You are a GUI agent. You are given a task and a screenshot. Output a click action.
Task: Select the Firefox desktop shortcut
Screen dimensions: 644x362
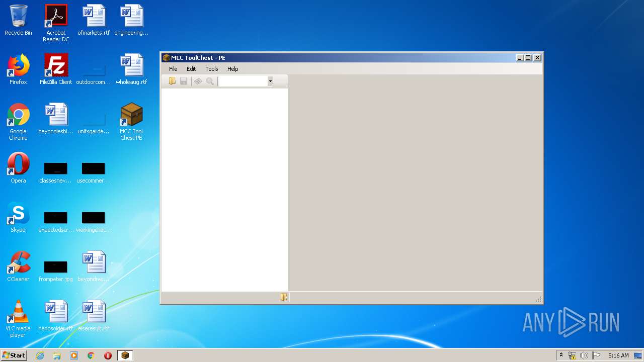18,69
